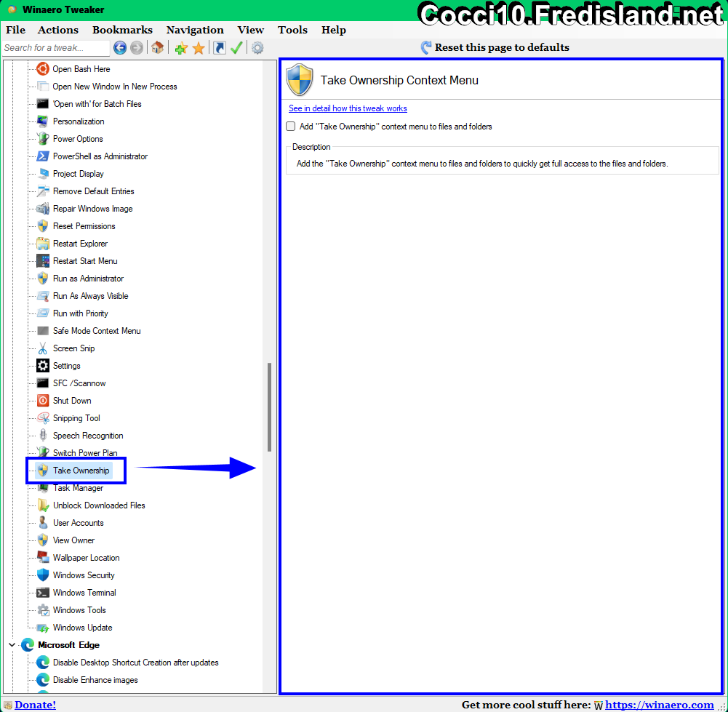Open the Navigation menu
The height and width of the screenshot is (712, 728).
coord(195,30)
